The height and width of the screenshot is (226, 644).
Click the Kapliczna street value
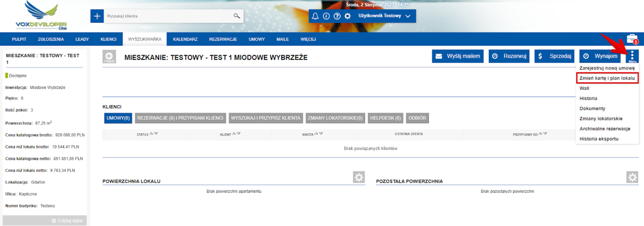coord(28,194)
